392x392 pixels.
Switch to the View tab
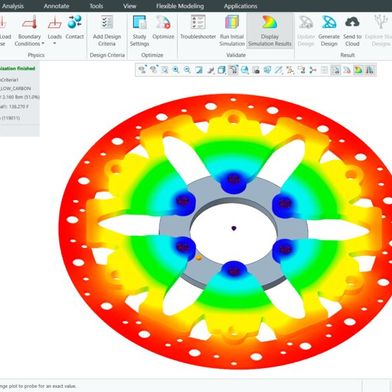click(x=130, y=6)
